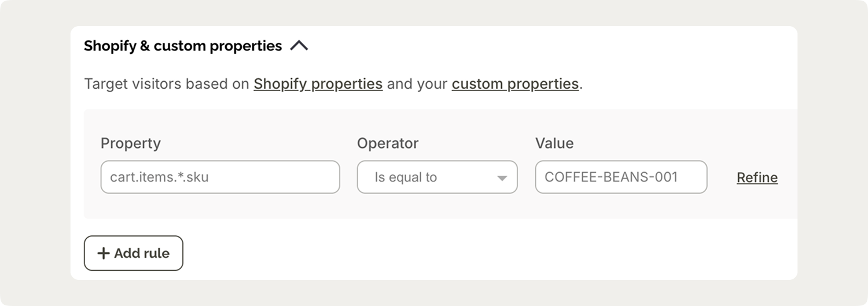Click the 'Operator' field label
The width and height of the screenshot is (868, 306).
(388, 143)
